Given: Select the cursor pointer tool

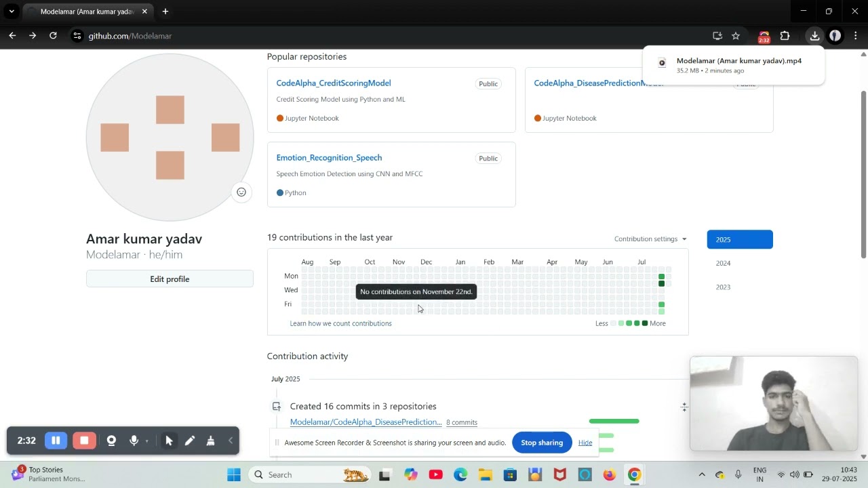Looking at the screenshot, I should [x=169, y=441].
